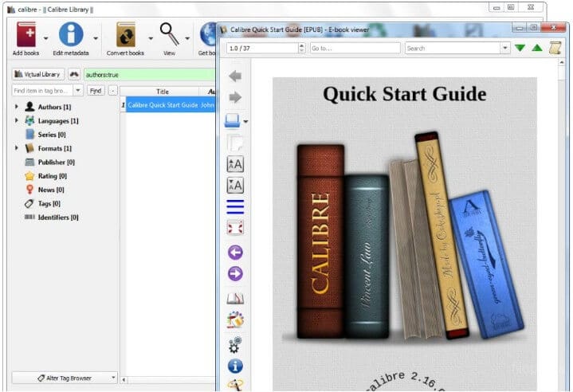Open viewer Preferences gear icon
Viewport: 573px width, 392px height.
tap(235, 344)
